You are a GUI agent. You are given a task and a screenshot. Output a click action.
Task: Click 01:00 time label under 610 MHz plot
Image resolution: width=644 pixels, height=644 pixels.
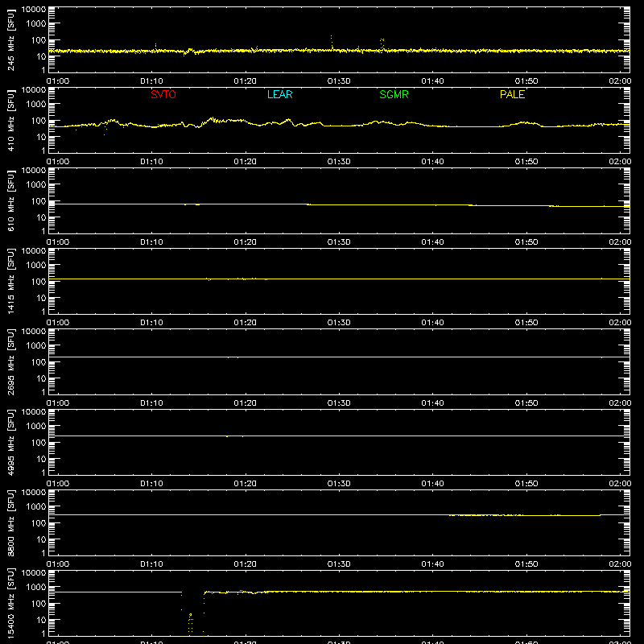point(58,242)
